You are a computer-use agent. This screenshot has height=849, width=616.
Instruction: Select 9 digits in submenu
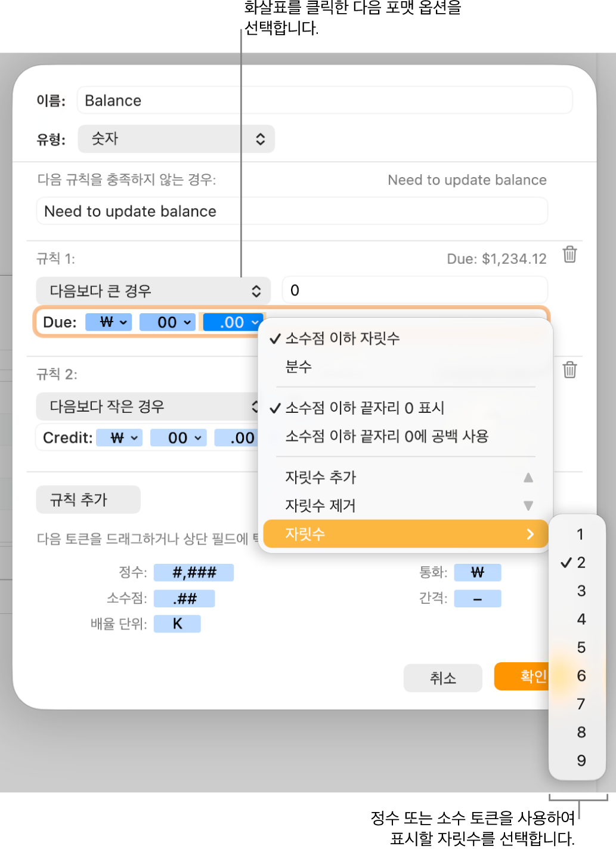coord(577,761)
